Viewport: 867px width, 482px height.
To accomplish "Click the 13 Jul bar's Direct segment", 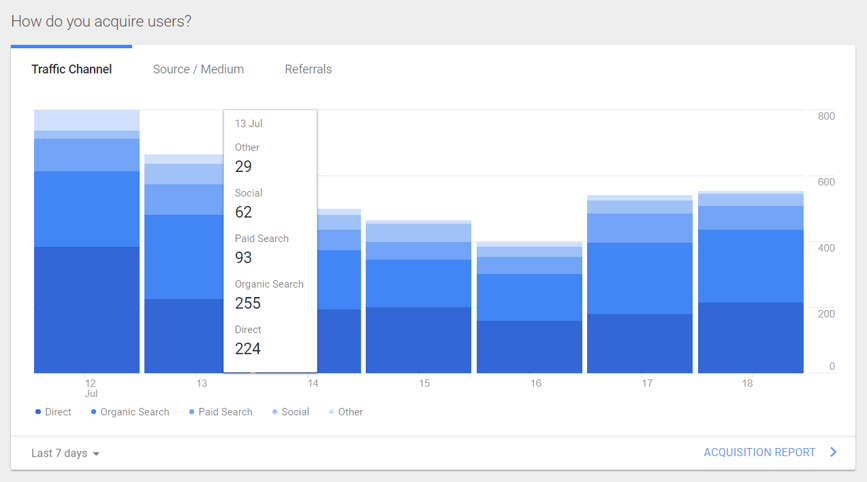I will (x=183, y=337).
